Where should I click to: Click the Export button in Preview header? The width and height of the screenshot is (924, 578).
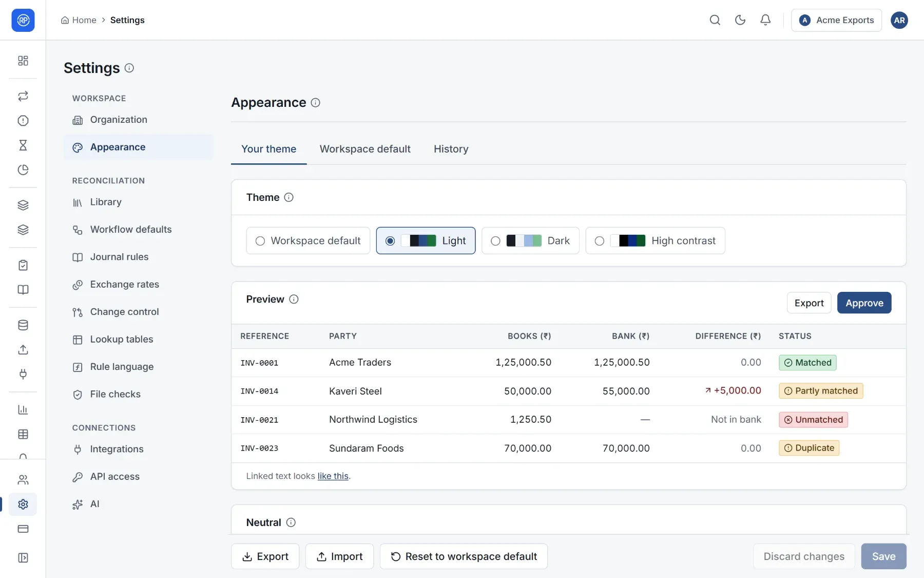(809, 303)
